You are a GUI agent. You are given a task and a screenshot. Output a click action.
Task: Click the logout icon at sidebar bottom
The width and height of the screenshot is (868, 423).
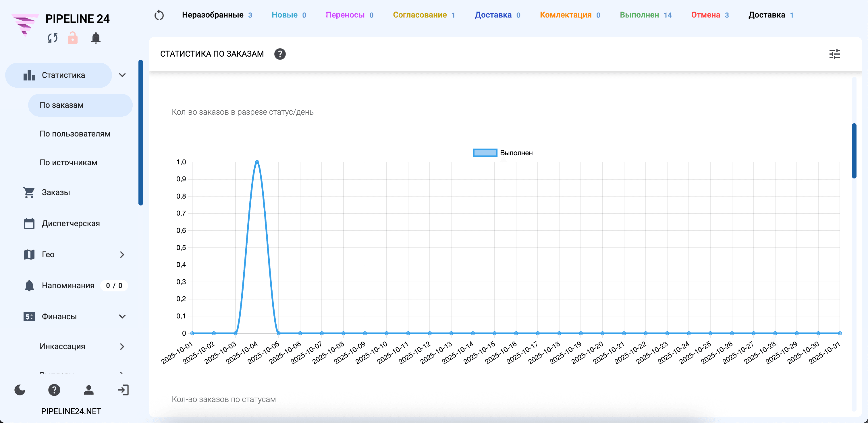(123, 390)
